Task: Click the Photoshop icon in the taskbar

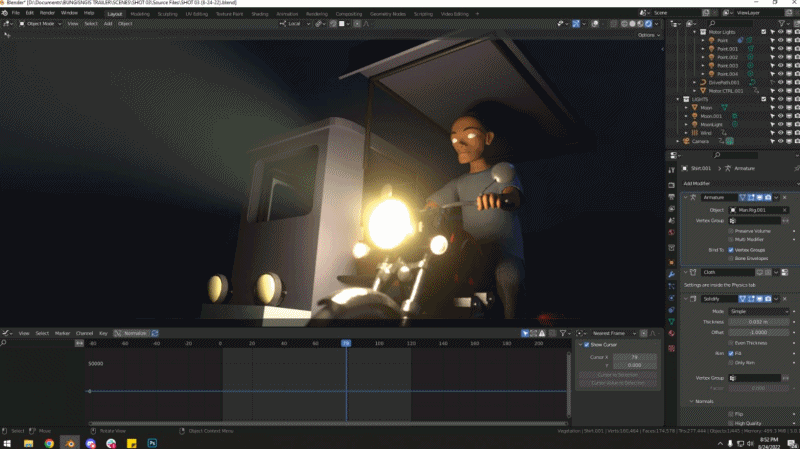Action: (152, 441)
